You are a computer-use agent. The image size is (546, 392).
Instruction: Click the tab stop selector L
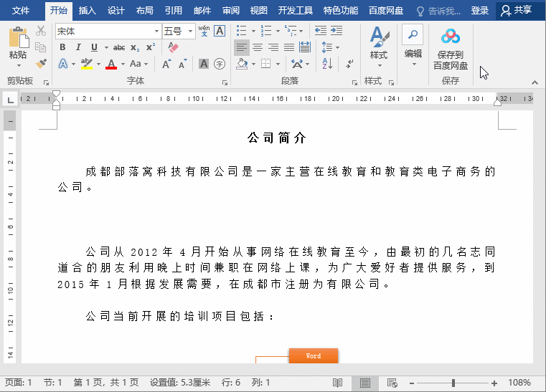[x=11, y=100]
